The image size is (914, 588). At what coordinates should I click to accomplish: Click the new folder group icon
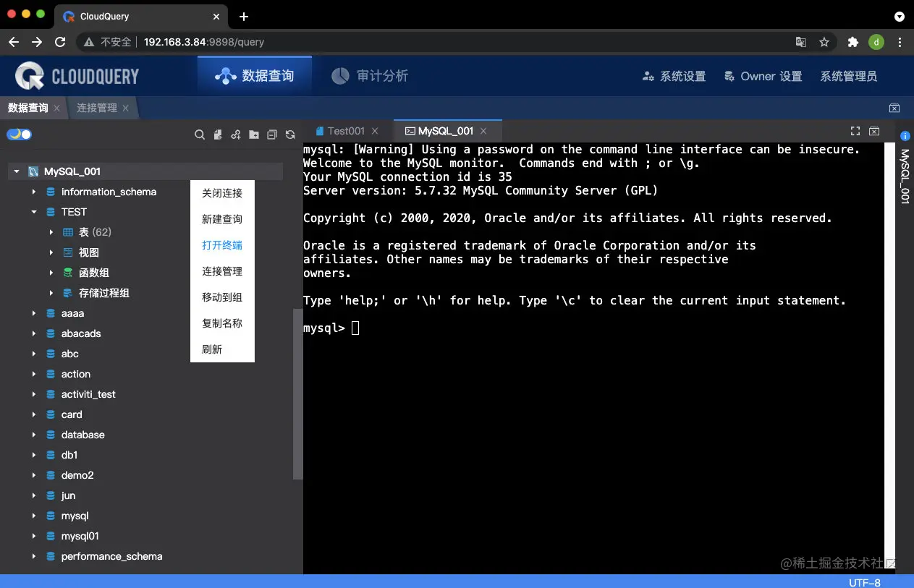(x=254, y=135)
